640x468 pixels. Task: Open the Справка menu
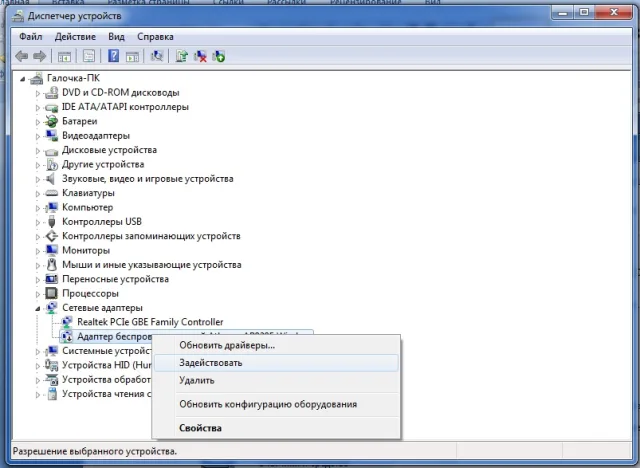coord(155,37)
